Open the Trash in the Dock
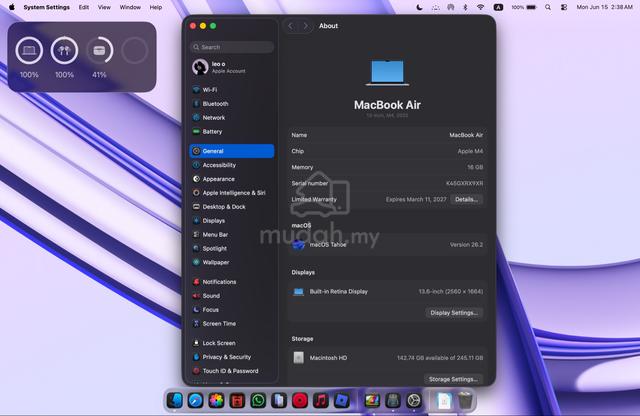 (x=465, y=400)
